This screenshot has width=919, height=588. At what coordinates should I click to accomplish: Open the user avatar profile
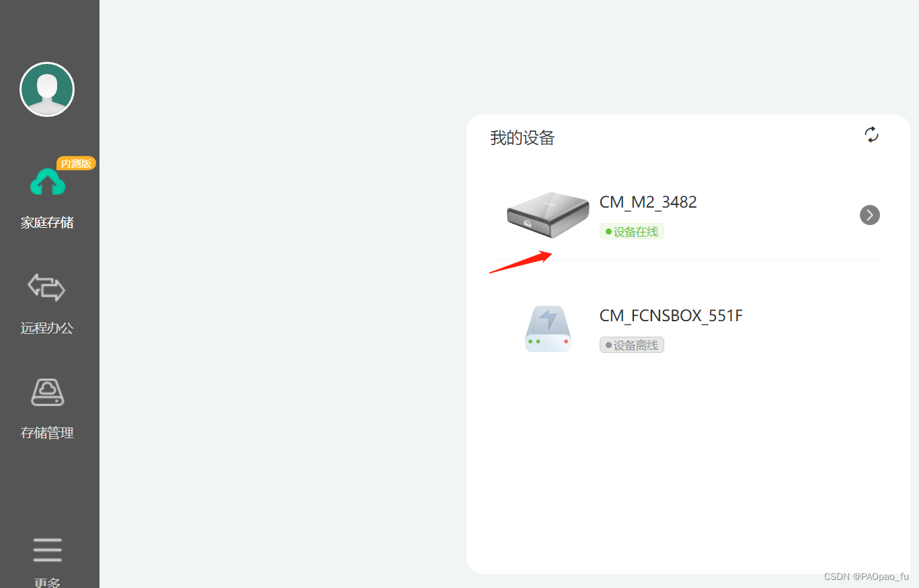47,89
